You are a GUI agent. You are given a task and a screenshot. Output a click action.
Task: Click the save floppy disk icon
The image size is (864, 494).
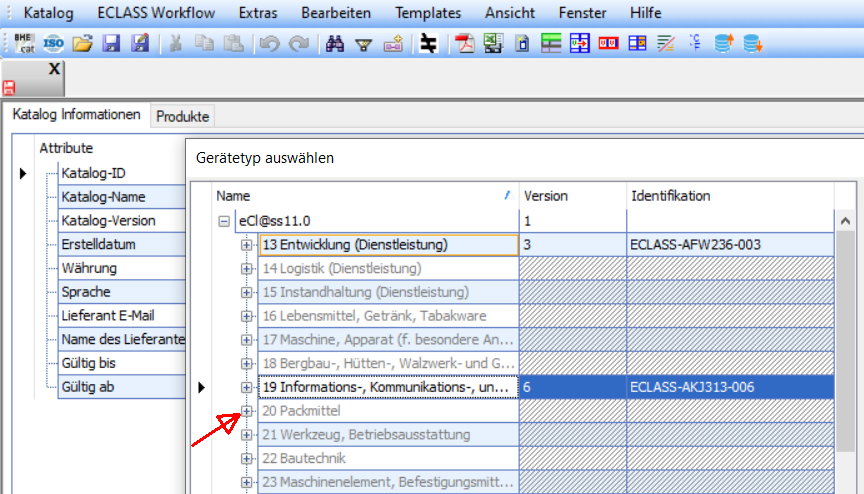(112, 43)
